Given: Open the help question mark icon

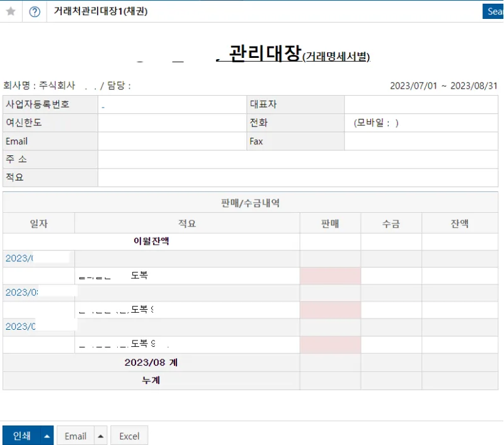Looking at the screenshot, I should [35, 12].
